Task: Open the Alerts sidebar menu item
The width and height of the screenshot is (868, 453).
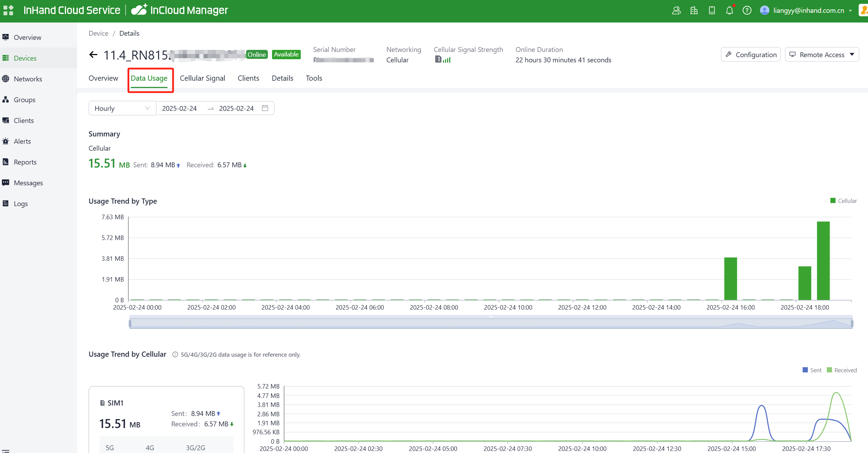Action: [22, 141]
